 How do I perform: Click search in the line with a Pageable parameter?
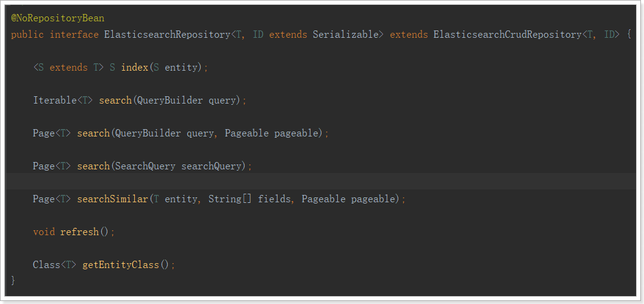(x=93, y=133)
